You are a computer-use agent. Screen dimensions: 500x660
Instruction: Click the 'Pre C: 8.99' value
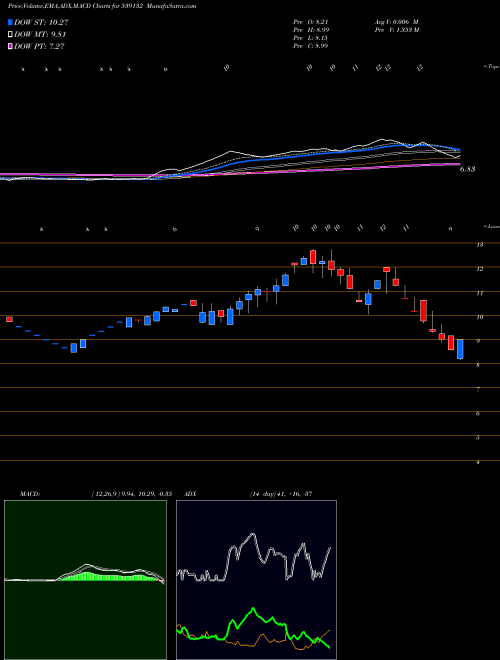pyautogui.click(x=311, y=46)
